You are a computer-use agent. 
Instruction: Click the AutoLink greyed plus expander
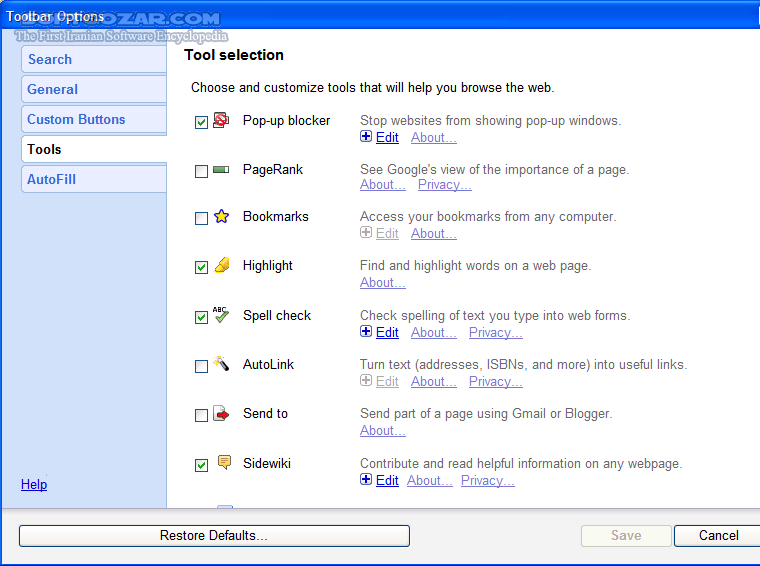pyautogui.click(x=366, y=380)
